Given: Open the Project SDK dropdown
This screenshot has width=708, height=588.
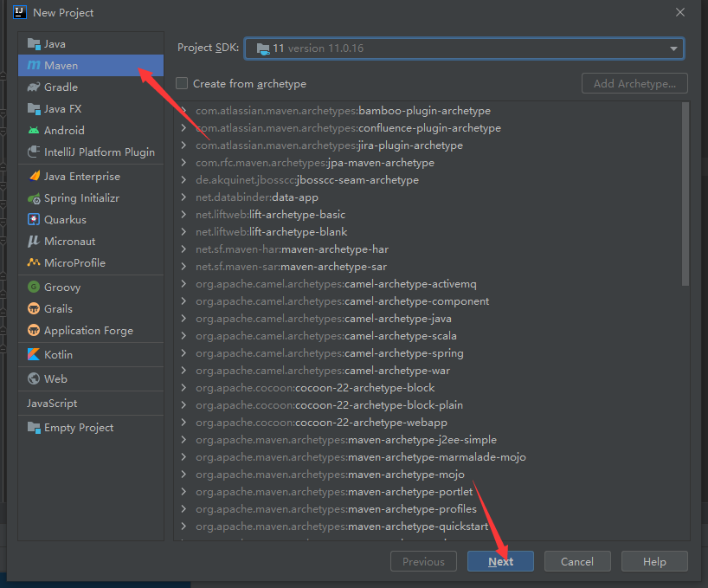Looking at the screenshot, I should pos(464,48).
